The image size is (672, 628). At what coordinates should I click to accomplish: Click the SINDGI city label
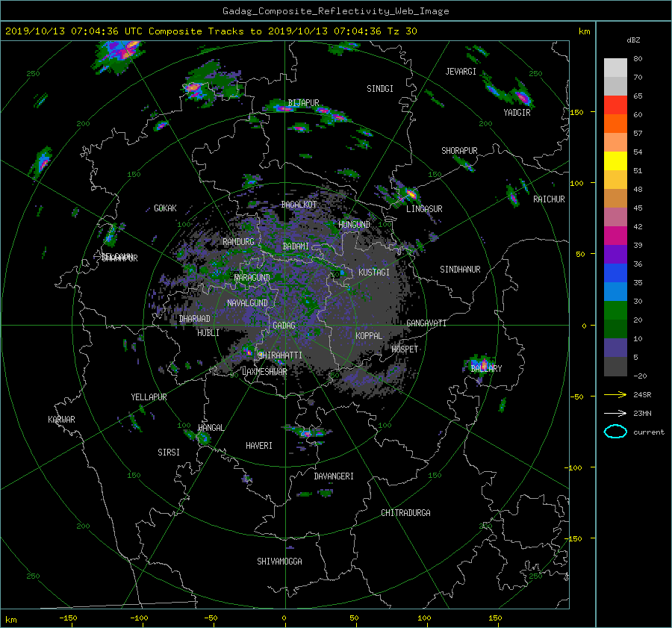tap(380, 89)
